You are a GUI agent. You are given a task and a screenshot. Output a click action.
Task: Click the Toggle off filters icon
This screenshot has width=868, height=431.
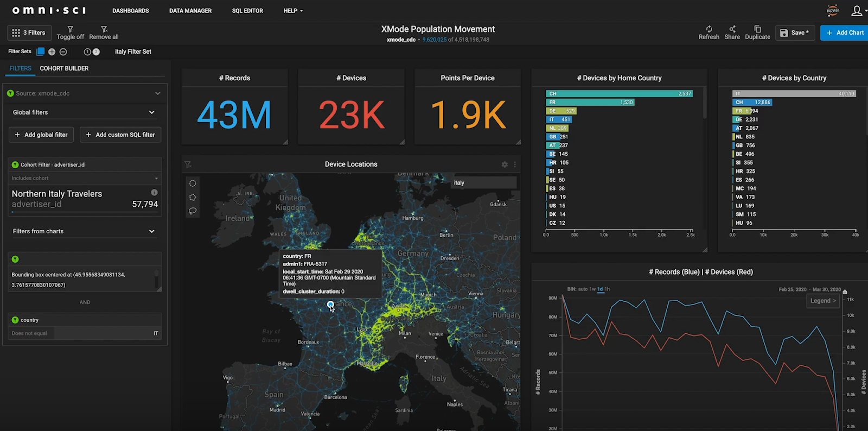pyautogui.click(x=70, y=29)
